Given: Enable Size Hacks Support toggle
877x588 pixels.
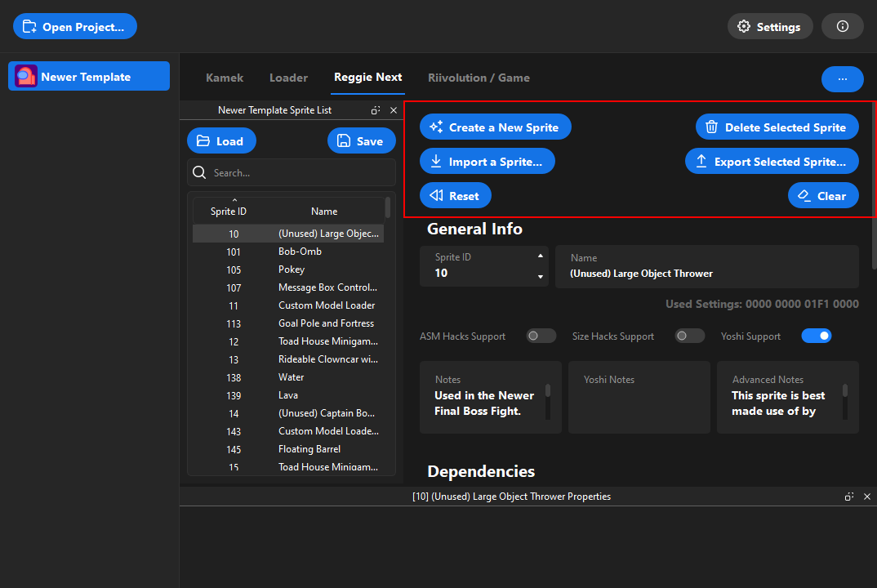Looking at the screenshot, I should click(x=690, y=336).
